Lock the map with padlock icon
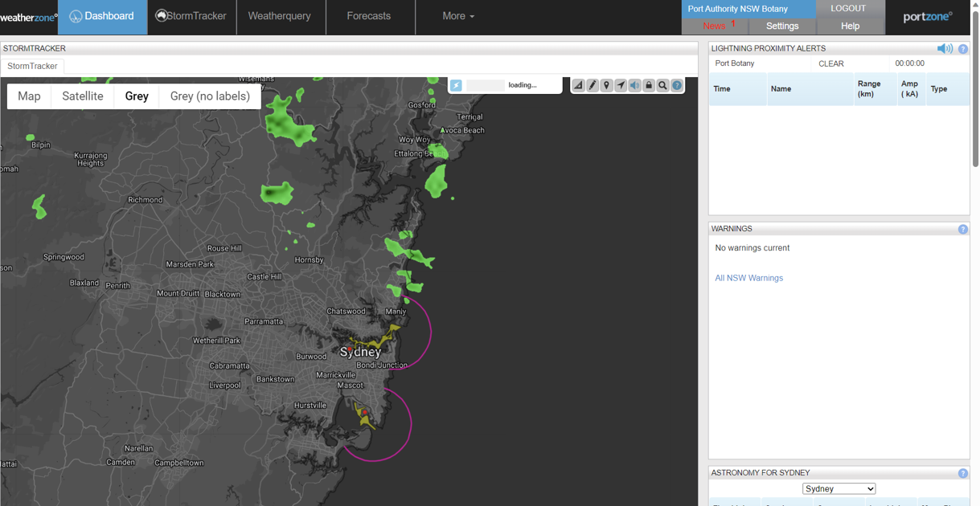Viewport: 980px width, 506px height. click(x=649, y=85)
